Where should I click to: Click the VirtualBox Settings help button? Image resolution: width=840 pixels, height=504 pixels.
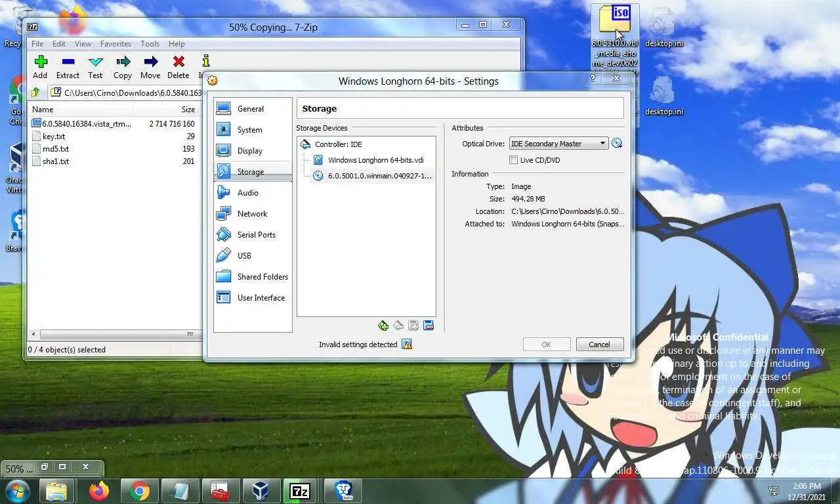593,78
